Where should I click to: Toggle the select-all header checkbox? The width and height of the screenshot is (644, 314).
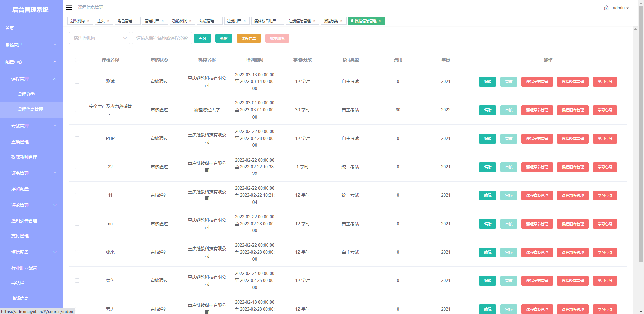coord(77,60)
